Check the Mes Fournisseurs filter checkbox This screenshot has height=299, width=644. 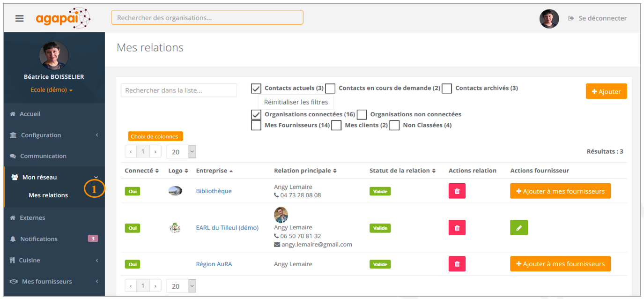256,126
